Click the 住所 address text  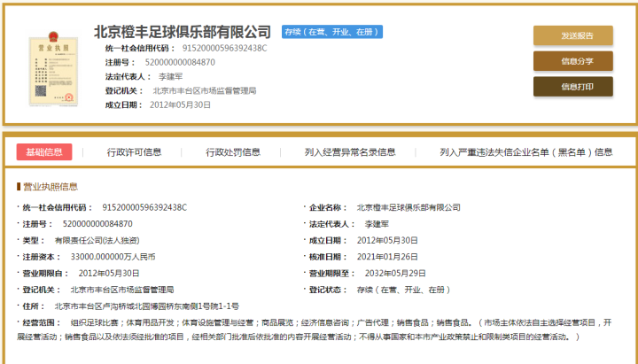[x=146, y=306]
